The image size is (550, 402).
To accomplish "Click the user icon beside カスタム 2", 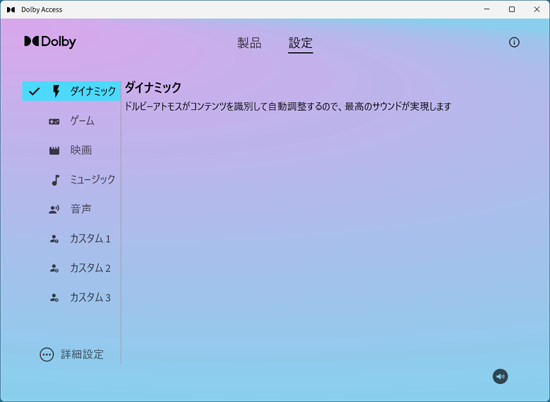I will [x=54, y=268].
